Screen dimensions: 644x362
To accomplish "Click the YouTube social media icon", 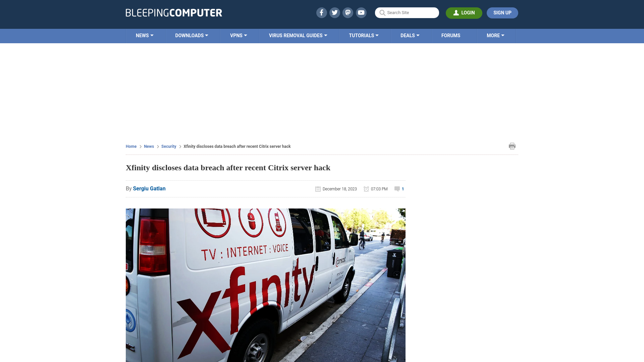I will pyautogui.click(x=361, y=12).
